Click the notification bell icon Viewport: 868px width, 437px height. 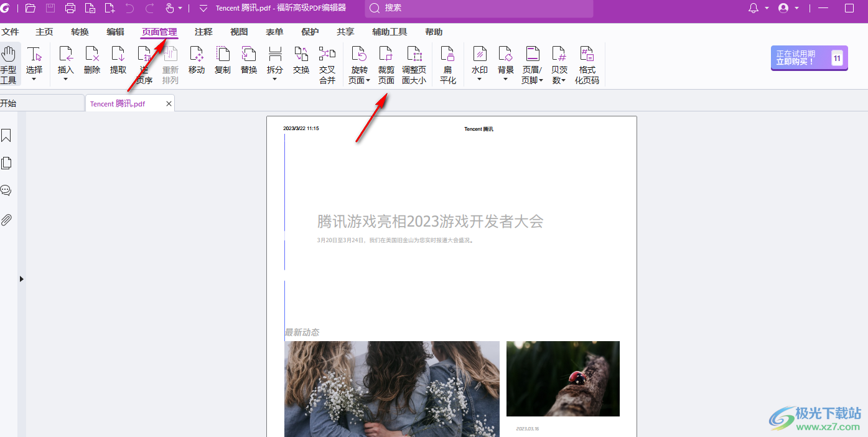click(x=754, y=8)
